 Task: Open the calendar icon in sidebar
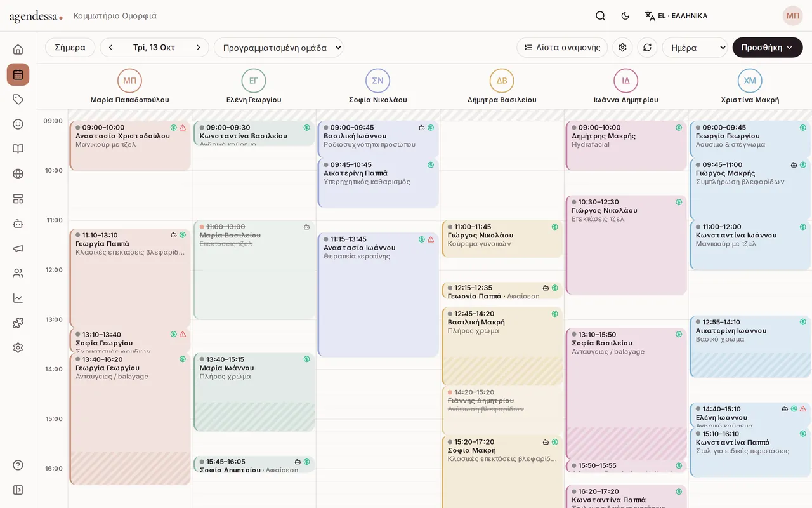18,74
